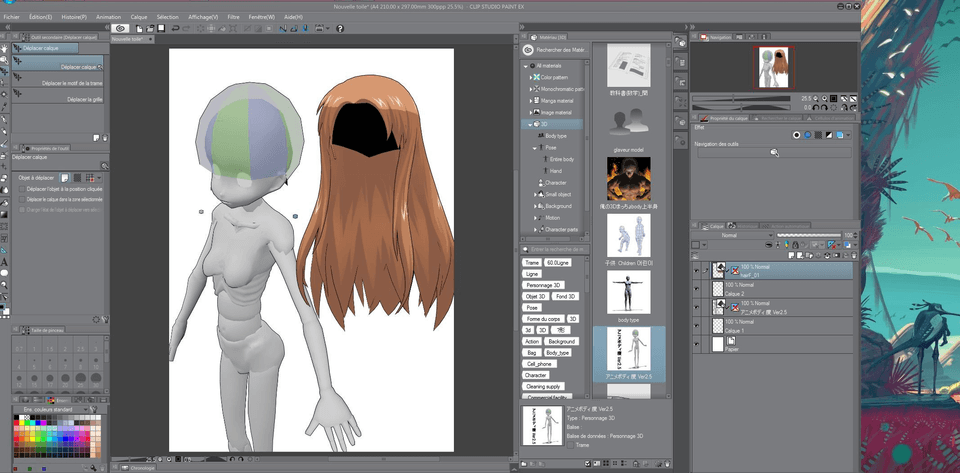Viewport: 960px width, 473px height.
Task: Toggle 'Déplacer l'objet à la position cliquée' checkbox
Action: 22,190
